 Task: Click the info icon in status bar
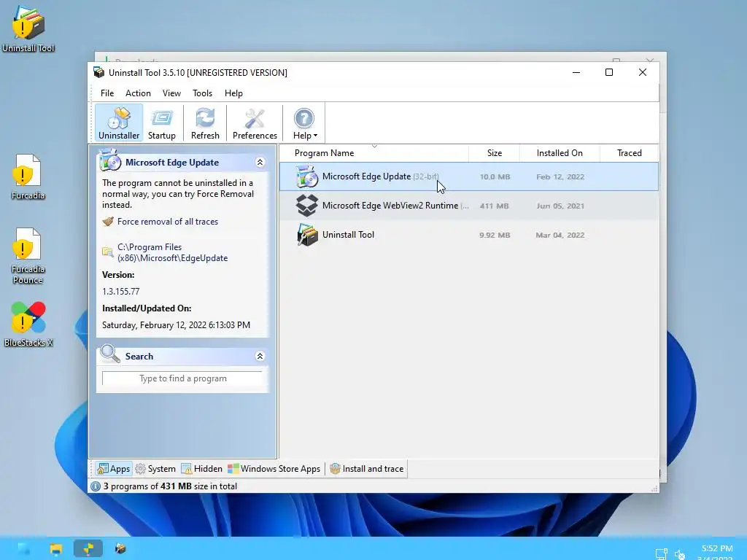click(96, 486)
